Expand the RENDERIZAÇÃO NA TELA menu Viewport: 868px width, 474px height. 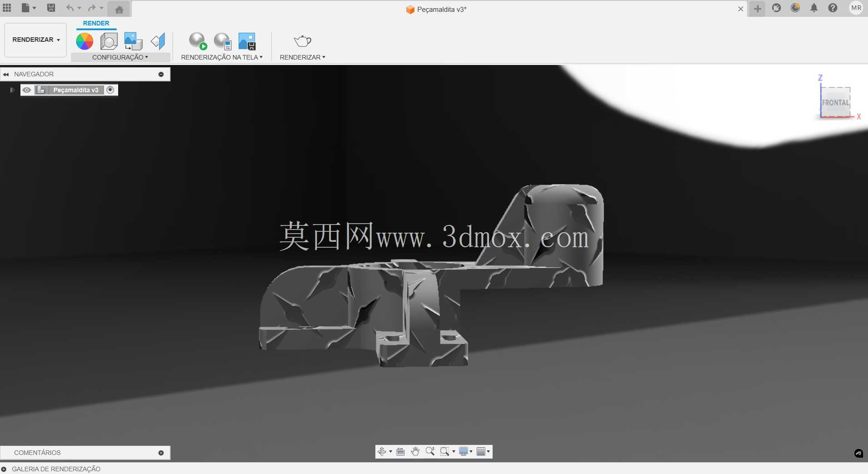(222, 57)
